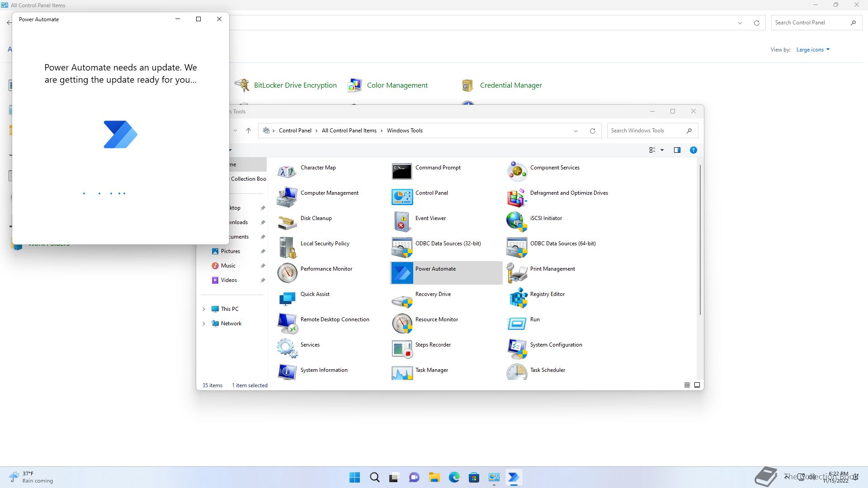Go up one folder level

[248, 131]
